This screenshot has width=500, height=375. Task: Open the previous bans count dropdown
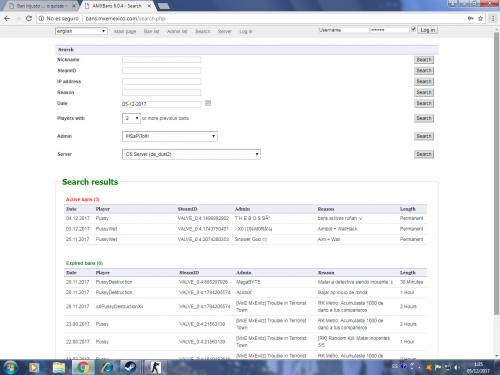131,118
